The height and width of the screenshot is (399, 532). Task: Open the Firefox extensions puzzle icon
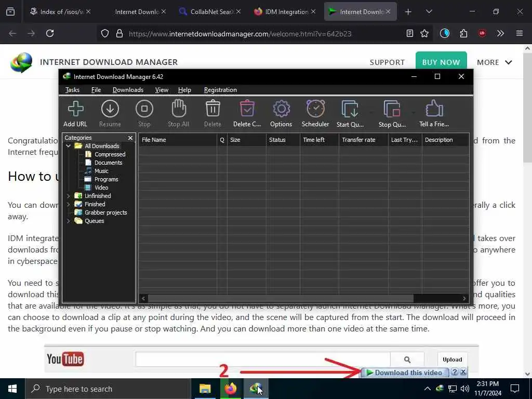click(x=463, y=33)
